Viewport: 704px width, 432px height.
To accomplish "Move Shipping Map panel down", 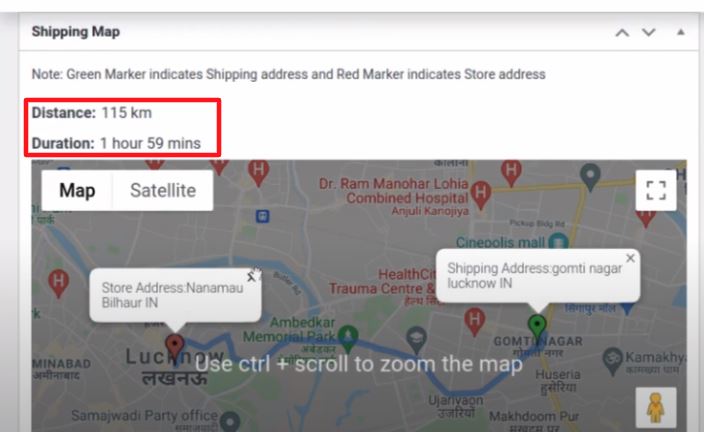I will pyautogui.click(x=648, y=32).
